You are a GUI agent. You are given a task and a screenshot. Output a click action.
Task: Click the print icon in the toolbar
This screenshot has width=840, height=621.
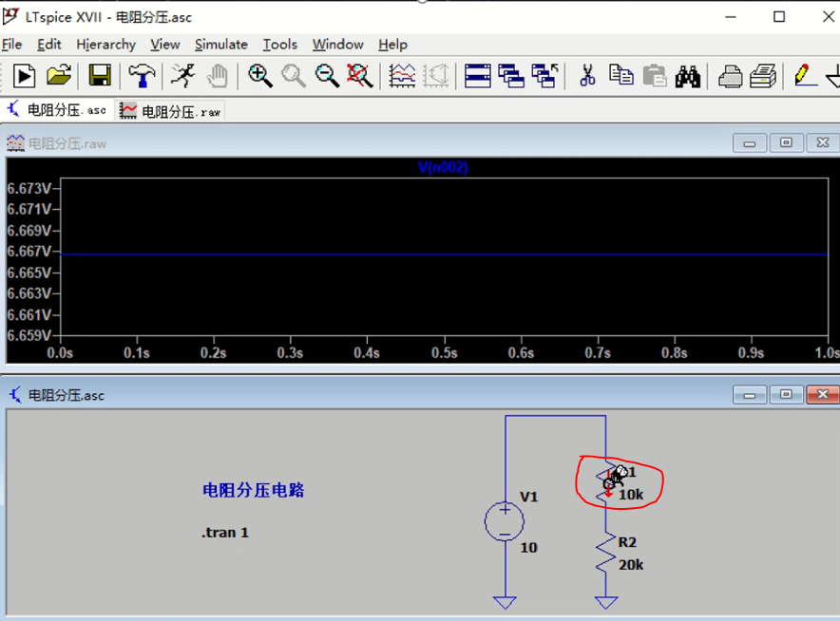730,76
